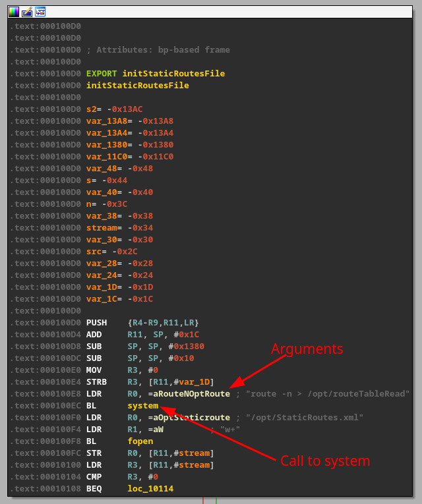The height and width of the screenshot is (504, 422).
Task: Select the EXPORT initStaticRoutesFile line
Action: point(156,74)
